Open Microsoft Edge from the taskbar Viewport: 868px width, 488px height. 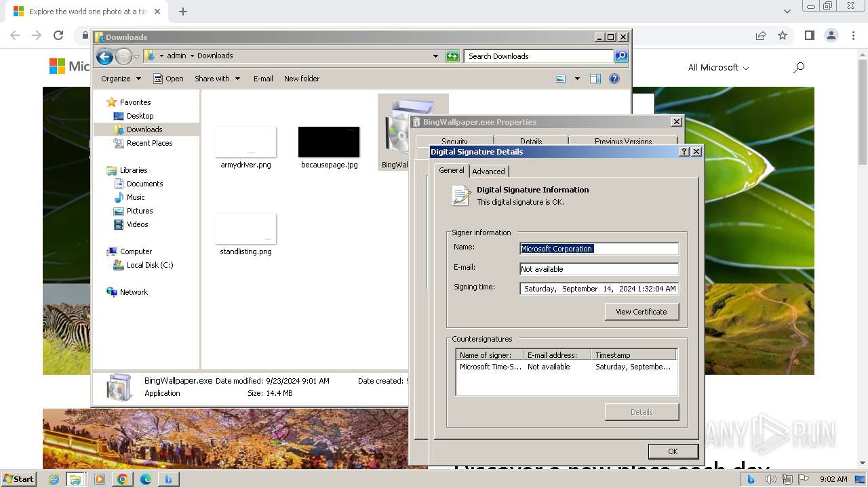tap(146, 479)
